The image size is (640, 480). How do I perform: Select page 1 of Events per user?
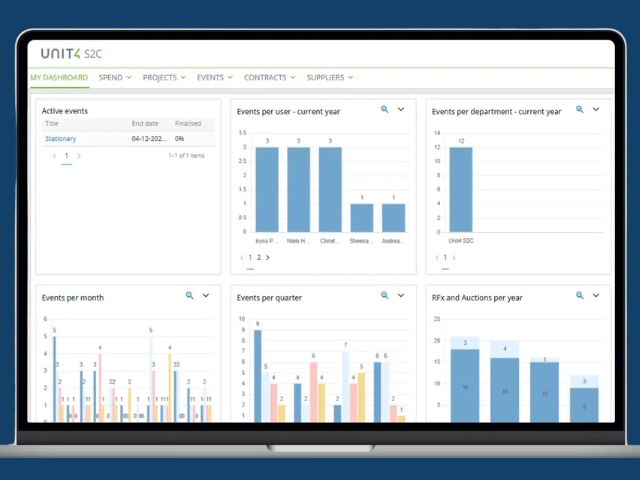coord(250,258)
